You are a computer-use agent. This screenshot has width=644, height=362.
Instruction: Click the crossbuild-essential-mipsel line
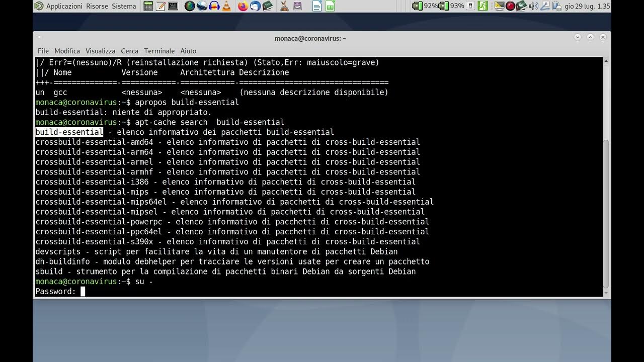(230, 212)
